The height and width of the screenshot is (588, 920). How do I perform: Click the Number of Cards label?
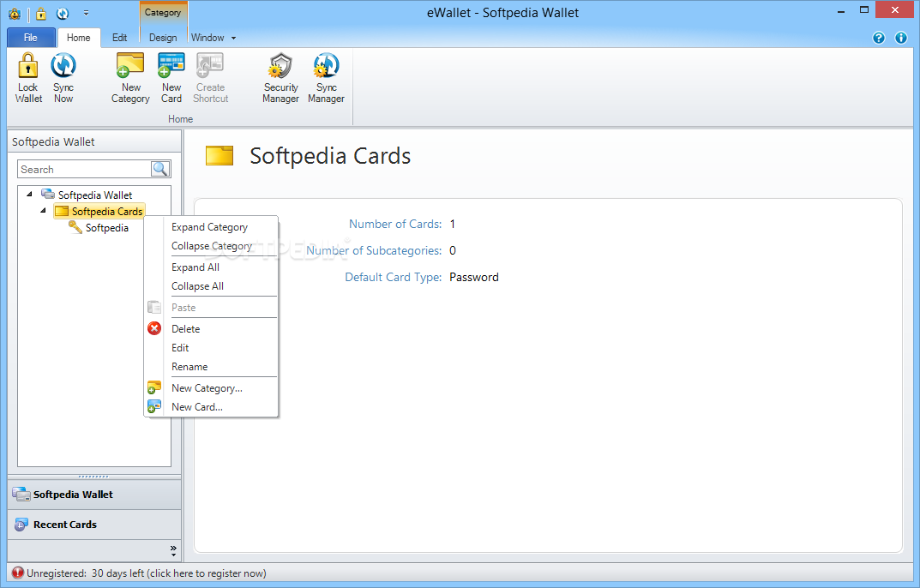395,224
